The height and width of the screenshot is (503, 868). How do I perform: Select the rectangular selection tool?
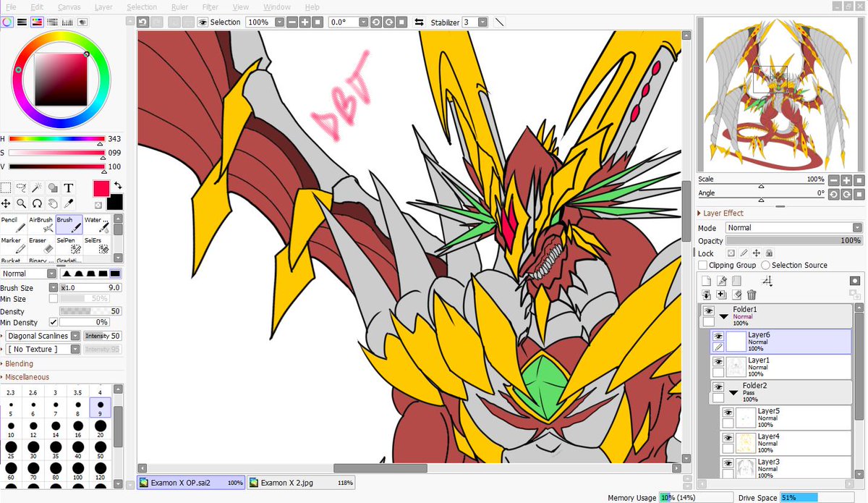click(6, 187)
